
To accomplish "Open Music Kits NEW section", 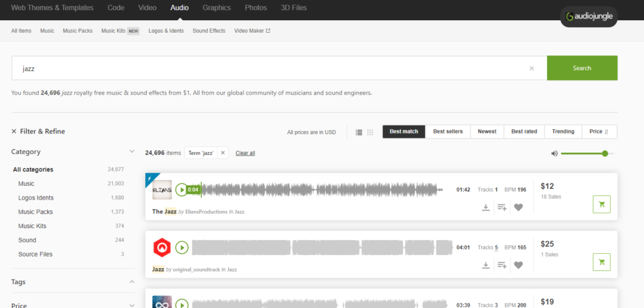I will coord(120,31).
